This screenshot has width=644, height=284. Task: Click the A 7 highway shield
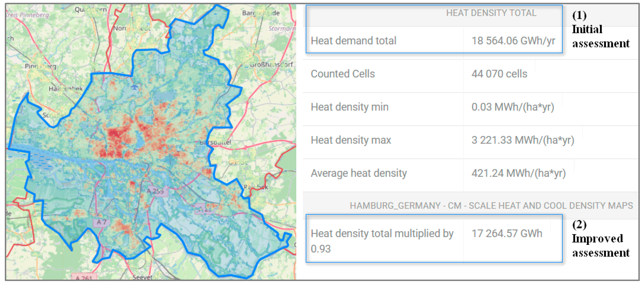(101, 222)
